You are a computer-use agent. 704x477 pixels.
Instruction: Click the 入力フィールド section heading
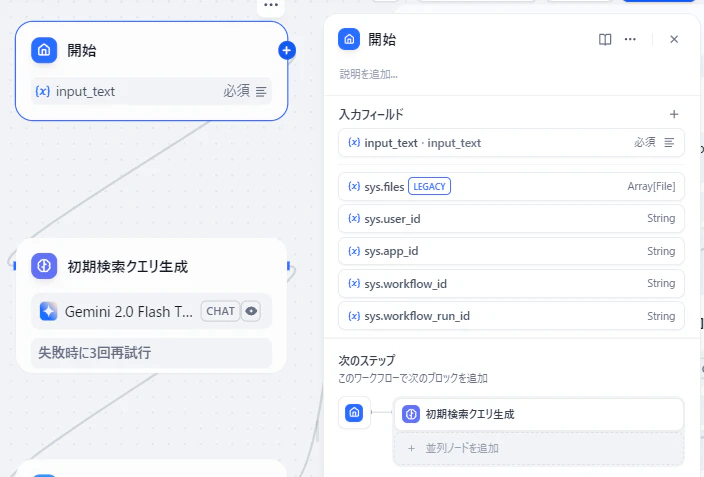[x=371, y=115]
